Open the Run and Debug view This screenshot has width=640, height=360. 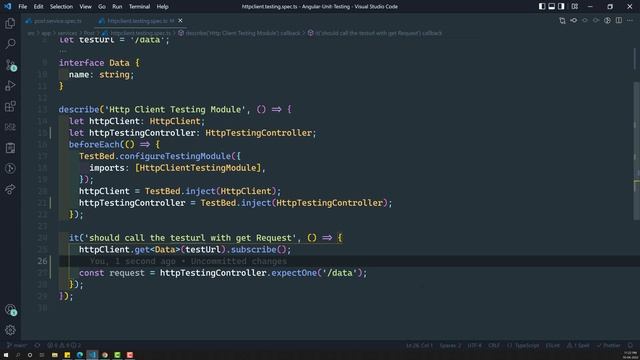point(10,86)
